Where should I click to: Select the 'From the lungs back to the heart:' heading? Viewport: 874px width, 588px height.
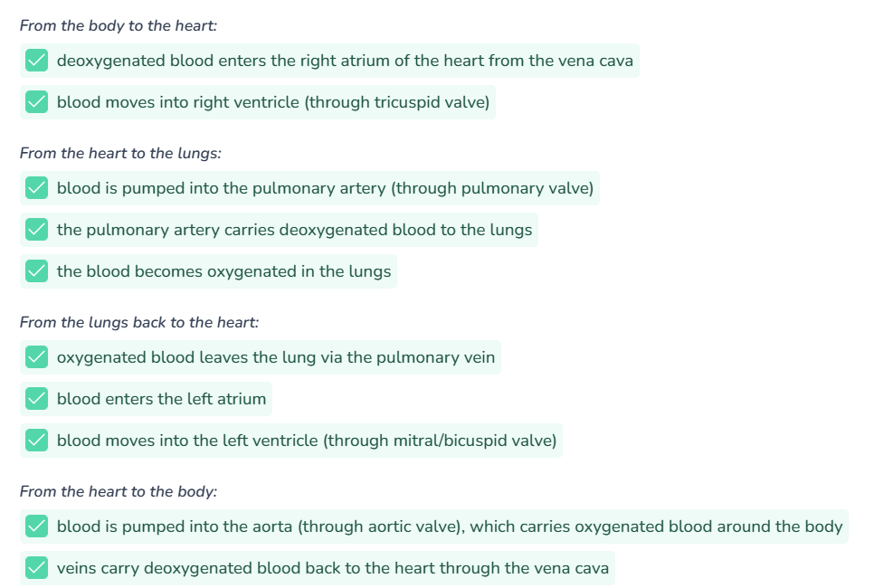coord(139,322)
